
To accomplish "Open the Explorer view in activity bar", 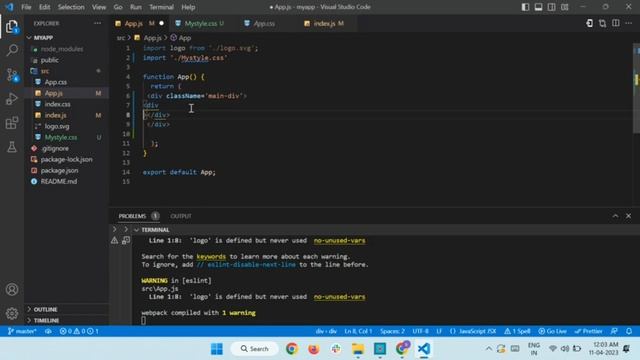I will [12, 27].
